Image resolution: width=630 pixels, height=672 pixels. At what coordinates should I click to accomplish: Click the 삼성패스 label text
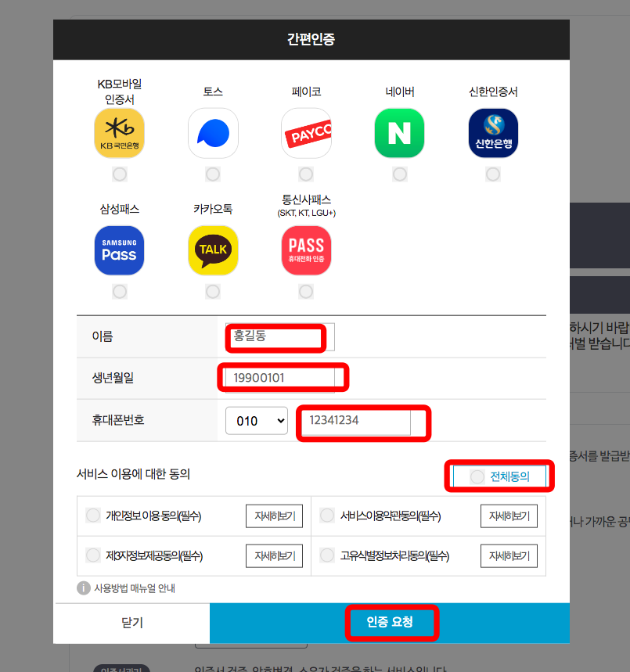[x=120, y=209]
